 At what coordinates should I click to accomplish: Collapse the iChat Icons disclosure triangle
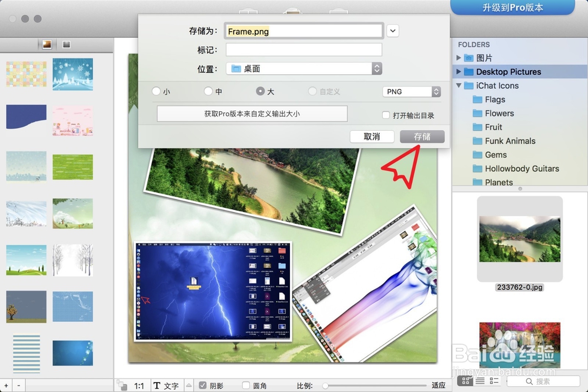459,85
